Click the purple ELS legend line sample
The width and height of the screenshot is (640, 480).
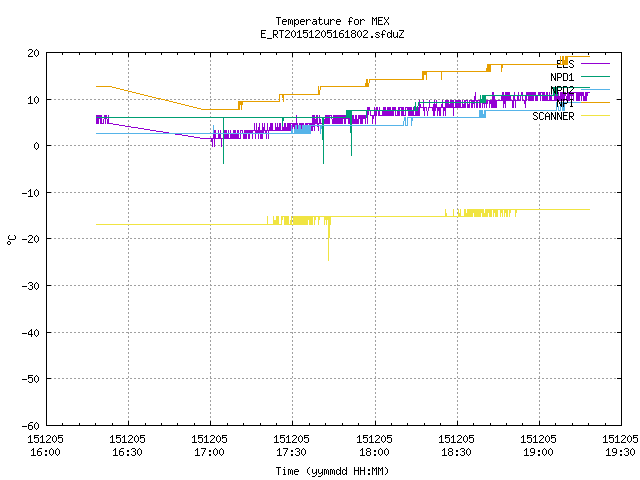pos(595,64)
